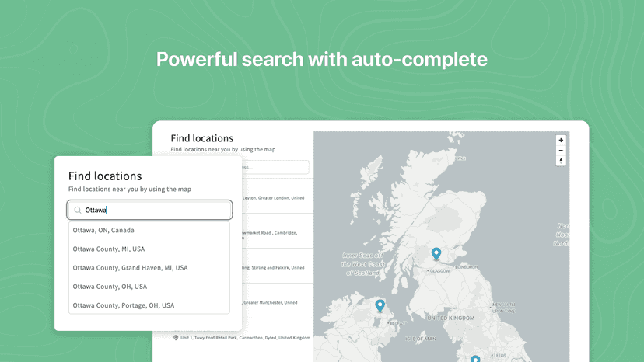Open the Leyton, Greater London location entry
644x362 pixels.
click(x=277, y=197)
